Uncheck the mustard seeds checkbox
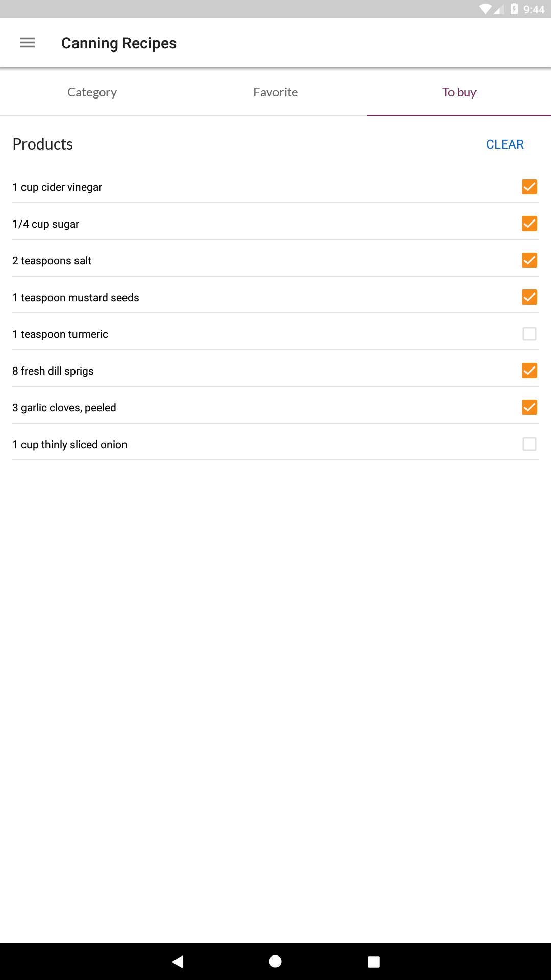The image size is (551, 980). (x=530, y=297)
